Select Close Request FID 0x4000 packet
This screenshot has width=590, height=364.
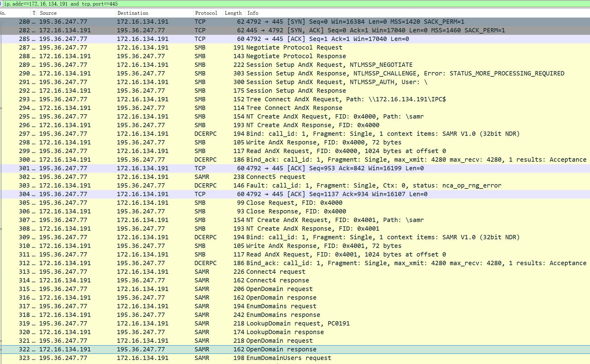pos(295,203)
